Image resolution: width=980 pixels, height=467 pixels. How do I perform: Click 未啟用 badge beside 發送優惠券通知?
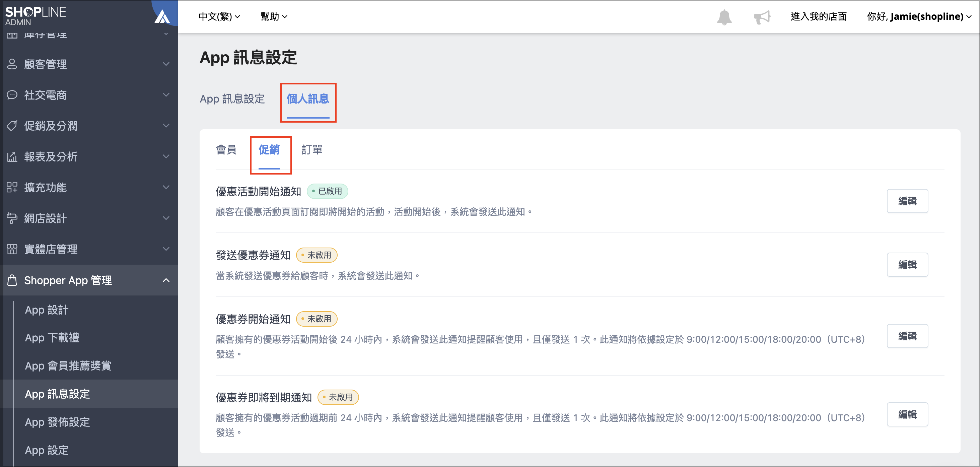(317, 255)
